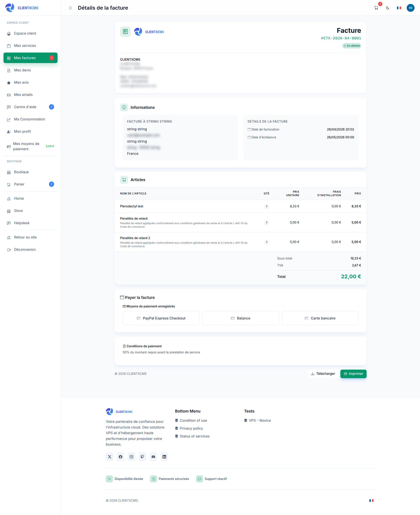
Task: Open Mes avis star entry
Action: pos(30,83)
